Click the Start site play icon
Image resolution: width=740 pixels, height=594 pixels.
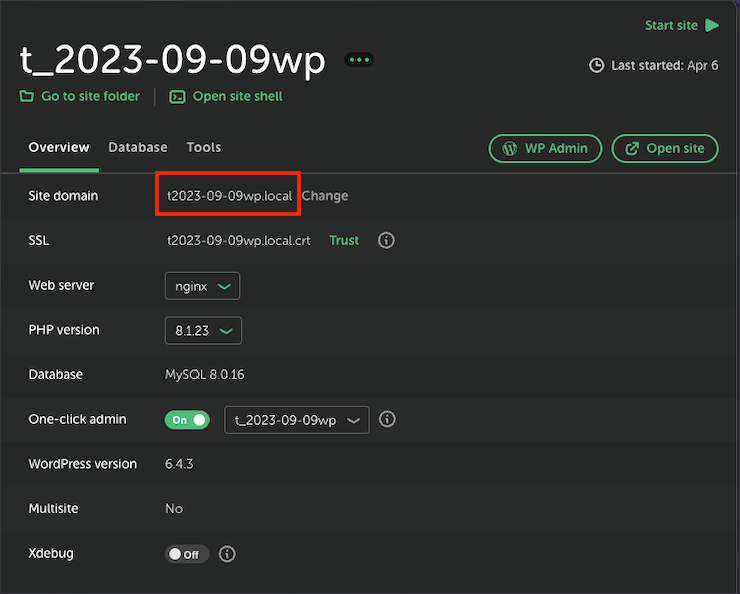tap(712, 25)
